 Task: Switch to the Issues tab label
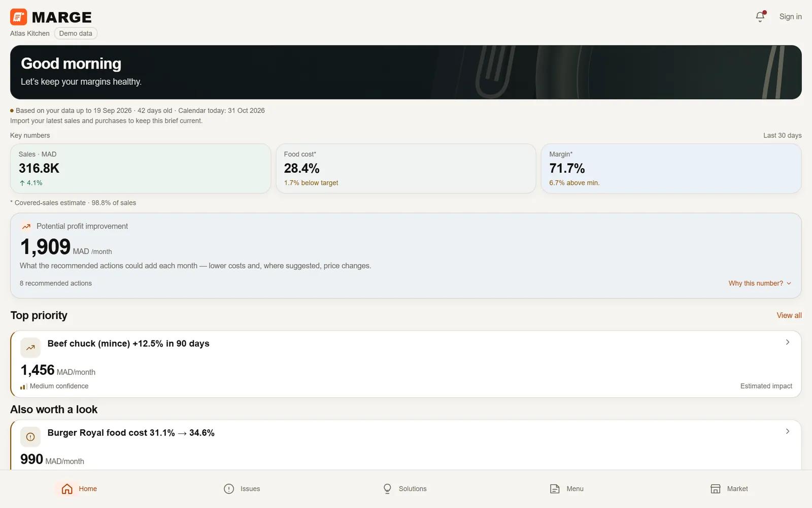250,489
